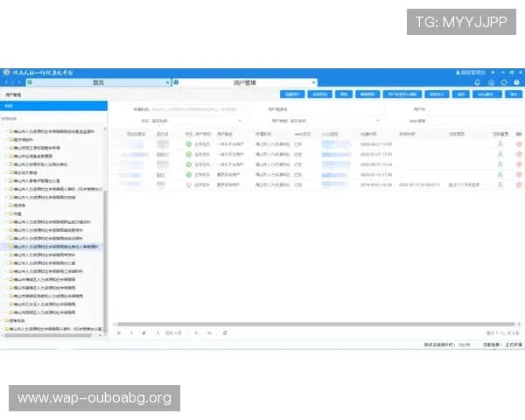Jump to first page of results

click(x=118, y=332)
